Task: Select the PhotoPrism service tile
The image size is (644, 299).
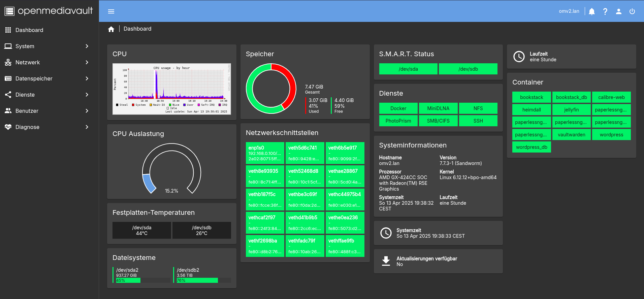Action: point(398,121)
